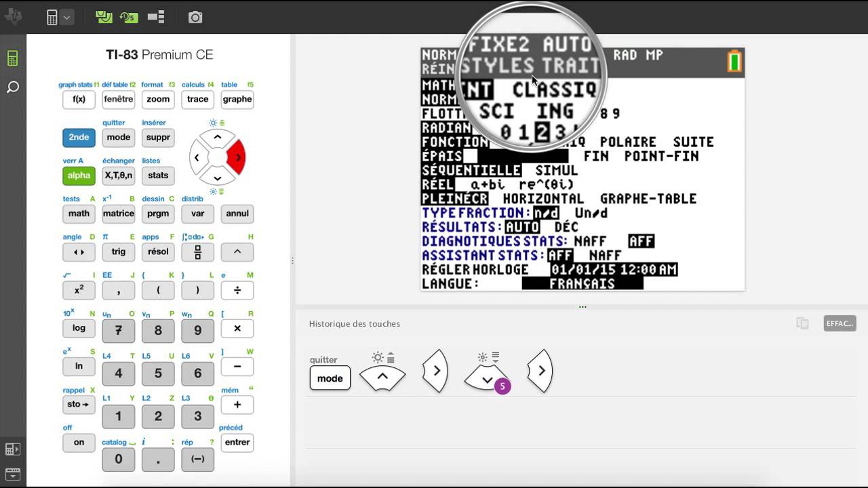Viewport: 868px width, 488px height.
Task: Click the x² key
Action: (x=79, y=290)
